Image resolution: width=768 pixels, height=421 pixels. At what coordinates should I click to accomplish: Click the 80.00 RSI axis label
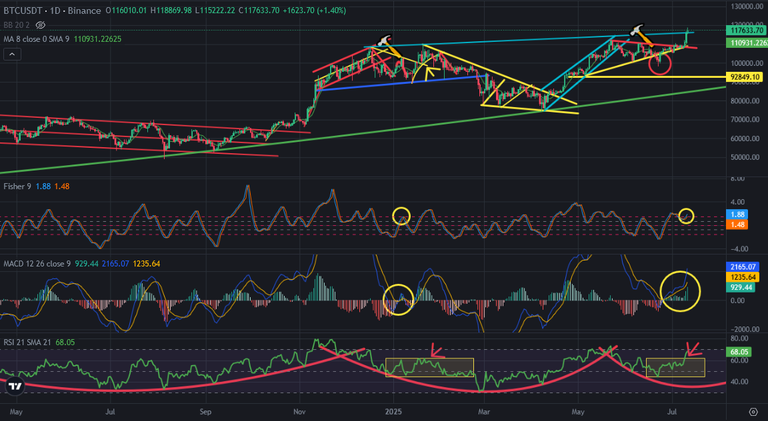coord(740,338)
